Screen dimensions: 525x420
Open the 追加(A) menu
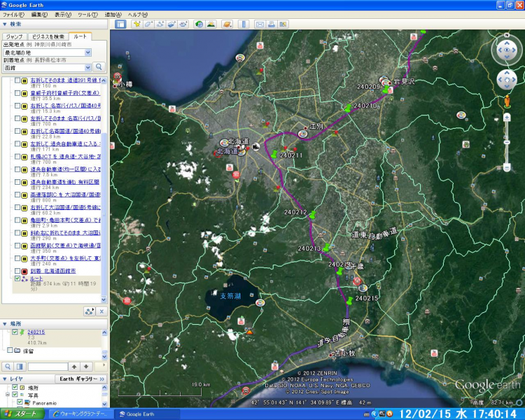113,15
